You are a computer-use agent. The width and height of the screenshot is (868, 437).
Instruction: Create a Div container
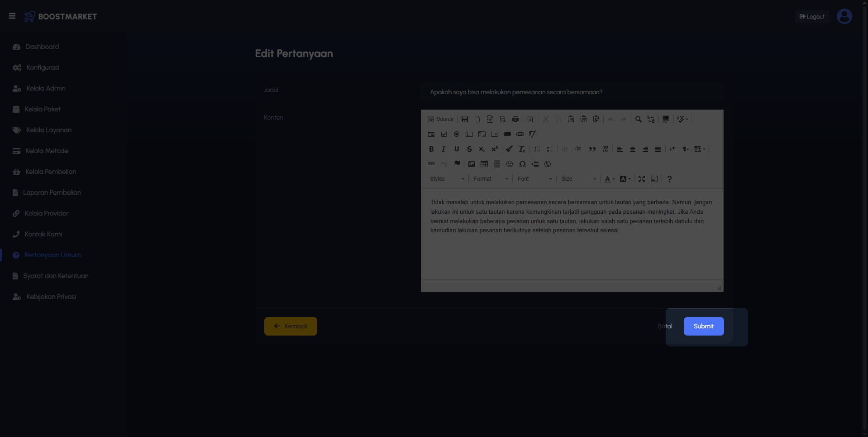coord(605,149)
